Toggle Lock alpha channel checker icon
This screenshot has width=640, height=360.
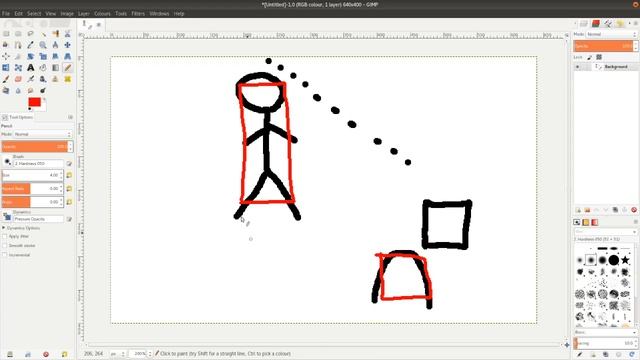(599, 57)
